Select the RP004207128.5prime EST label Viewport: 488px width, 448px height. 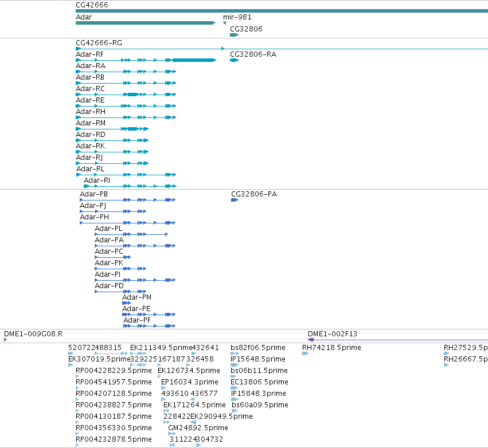(114, 394)
